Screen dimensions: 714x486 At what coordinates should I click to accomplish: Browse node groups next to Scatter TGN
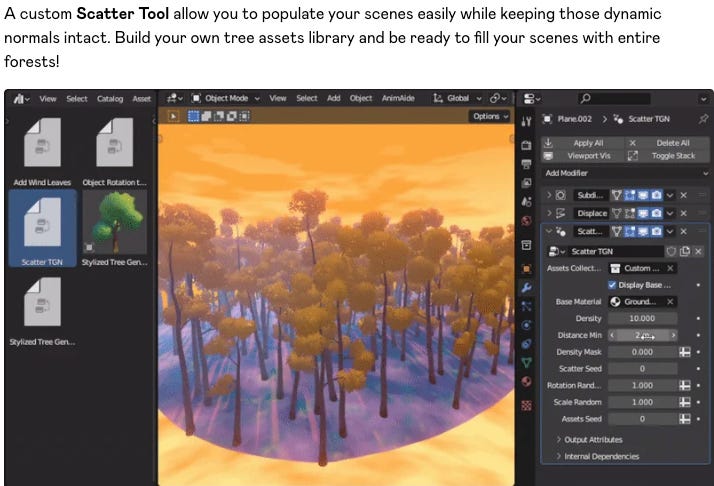click(556, 251)
